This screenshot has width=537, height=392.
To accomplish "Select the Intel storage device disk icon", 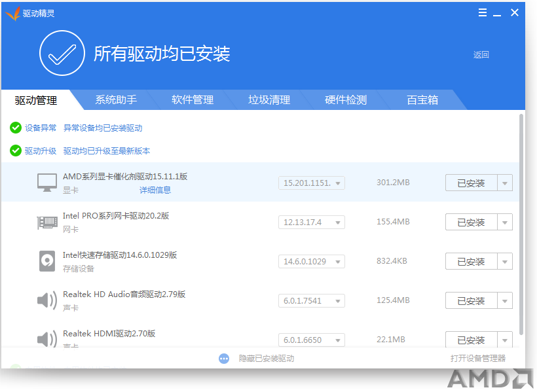I will [47, 261].
